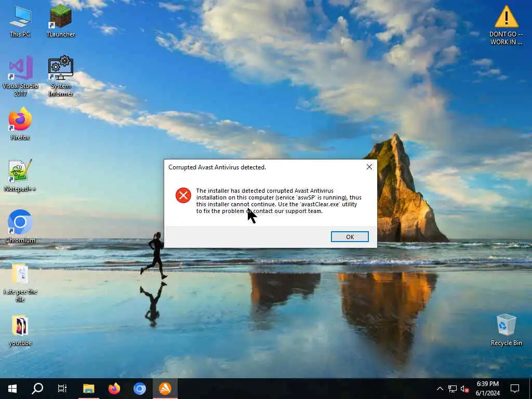
Task: Open the This PC desktop icon
Action: coord(20,21)
